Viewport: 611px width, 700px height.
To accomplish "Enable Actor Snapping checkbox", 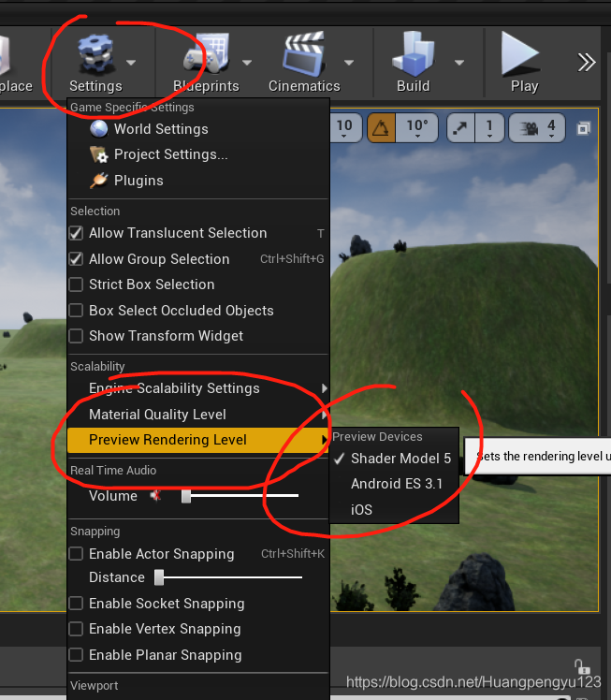I will [x=76, y=554].
